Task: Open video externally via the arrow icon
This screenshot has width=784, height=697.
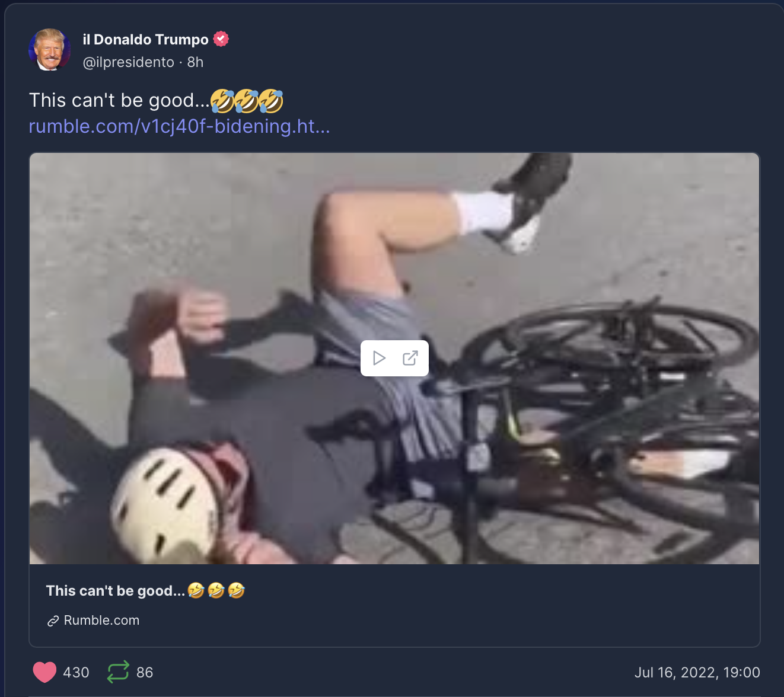Action: [x=410, y=358]
